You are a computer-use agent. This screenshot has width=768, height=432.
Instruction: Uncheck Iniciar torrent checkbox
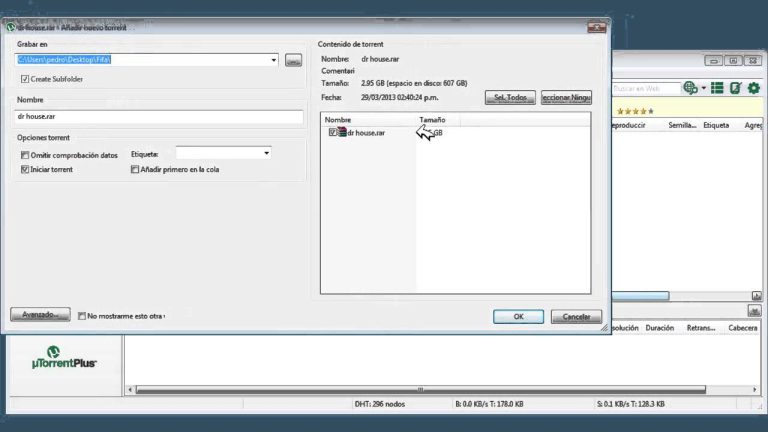pos(24,169)
